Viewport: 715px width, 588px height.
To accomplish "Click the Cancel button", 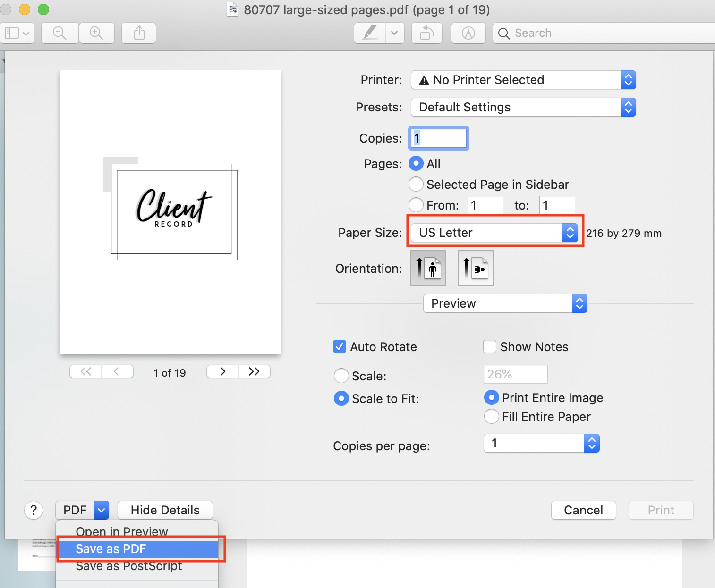I will [583, 510].
